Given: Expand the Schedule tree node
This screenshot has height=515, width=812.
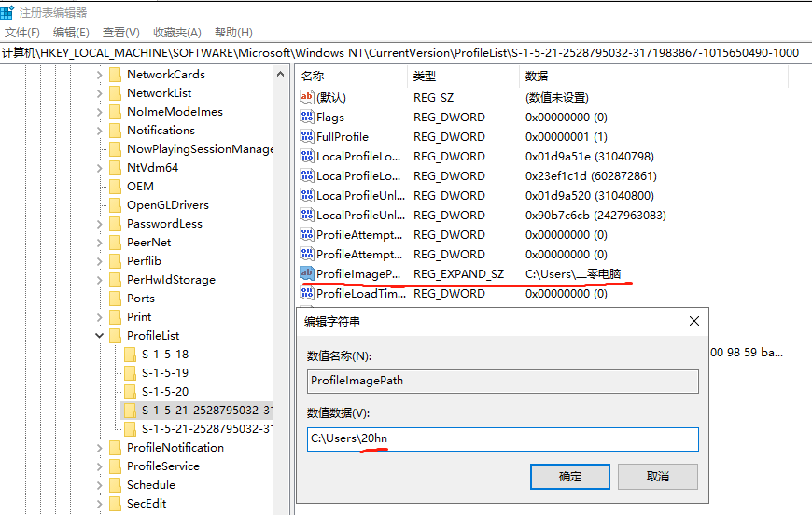Looking at the screenshot, I should tap(100, 485).
